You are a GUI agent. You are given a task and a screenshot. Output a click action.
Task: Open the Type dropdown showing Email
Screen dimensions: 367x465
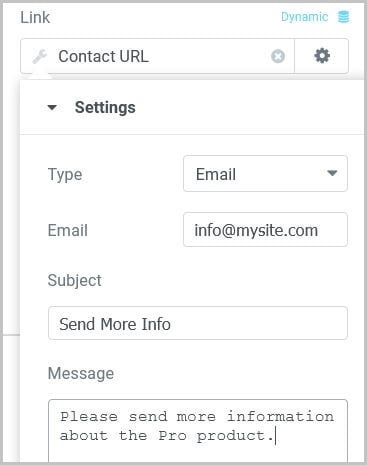pyautogui.click(x=265, y=174)
